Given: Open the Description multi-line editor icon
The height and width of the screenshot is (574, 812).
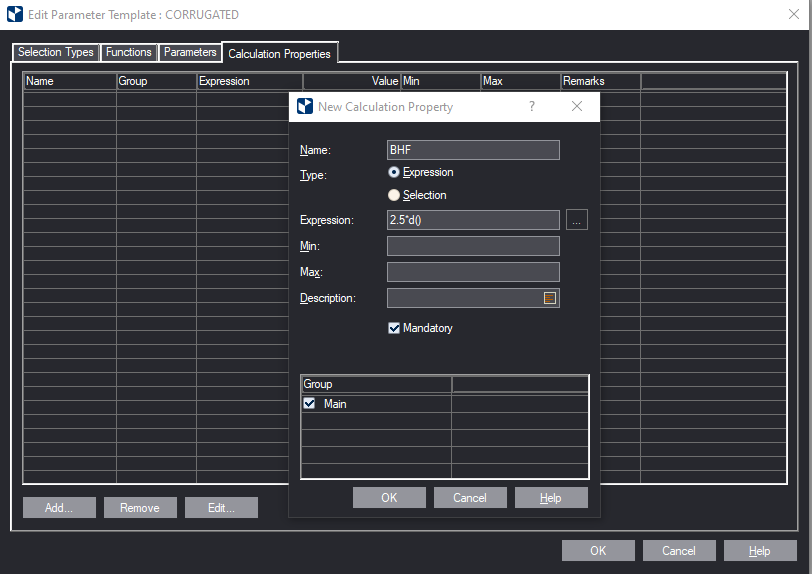Looking at the screenshot, I should click(x=549, y=298).
